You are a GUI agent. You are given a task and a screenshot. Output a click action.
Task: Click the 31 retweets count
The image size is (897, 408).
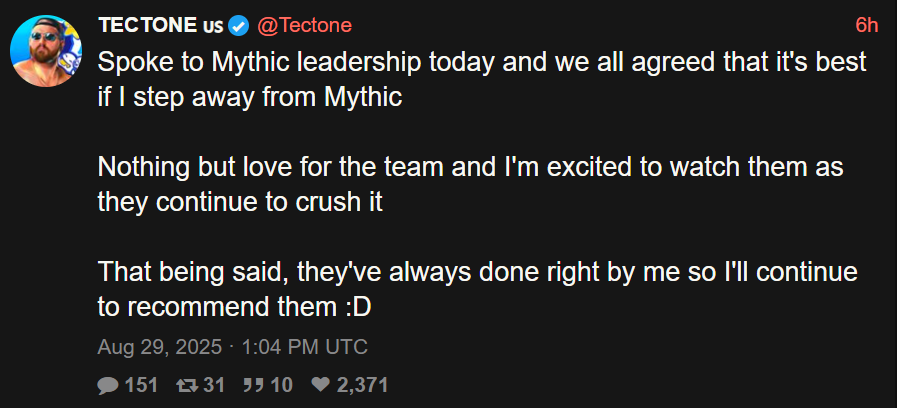pyautogui.click(x=214, y=385)
